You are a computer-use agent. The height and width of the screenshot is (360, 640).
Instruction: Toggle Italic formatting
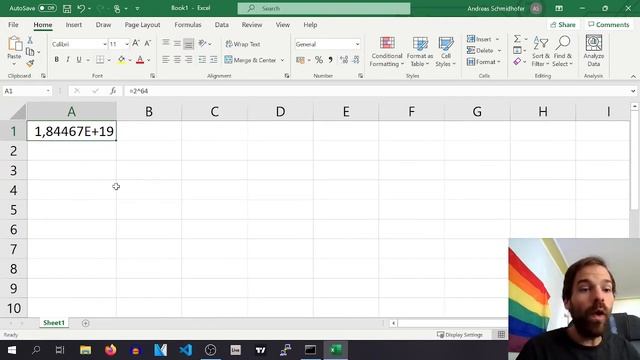click(68, 60)
